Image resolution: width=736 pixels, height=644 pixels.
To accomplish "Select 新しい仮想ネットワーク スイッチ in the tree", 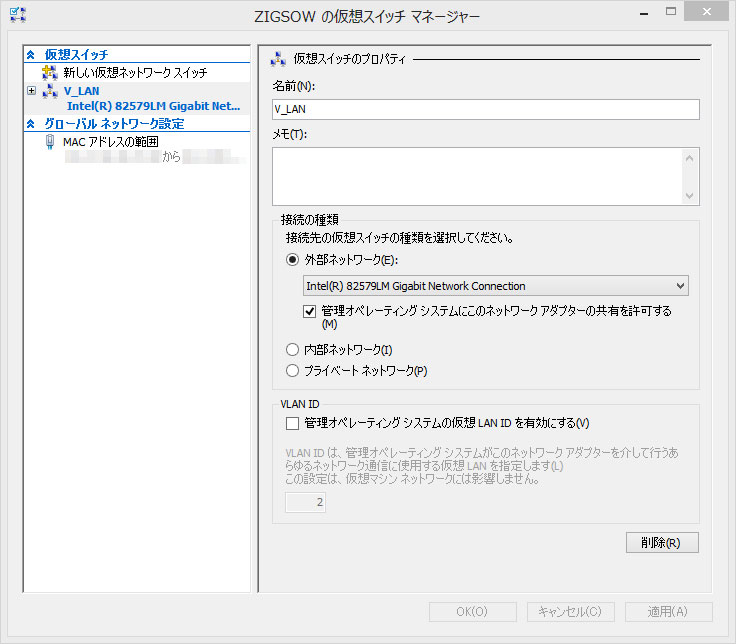I will tap(135, 73).
